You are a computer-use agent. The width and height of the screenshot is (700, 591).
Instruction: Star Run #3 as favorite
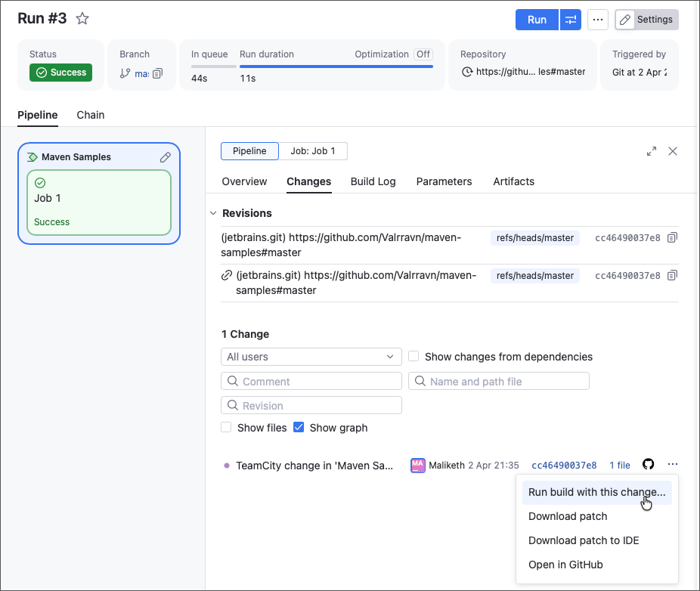pos(82,19)
